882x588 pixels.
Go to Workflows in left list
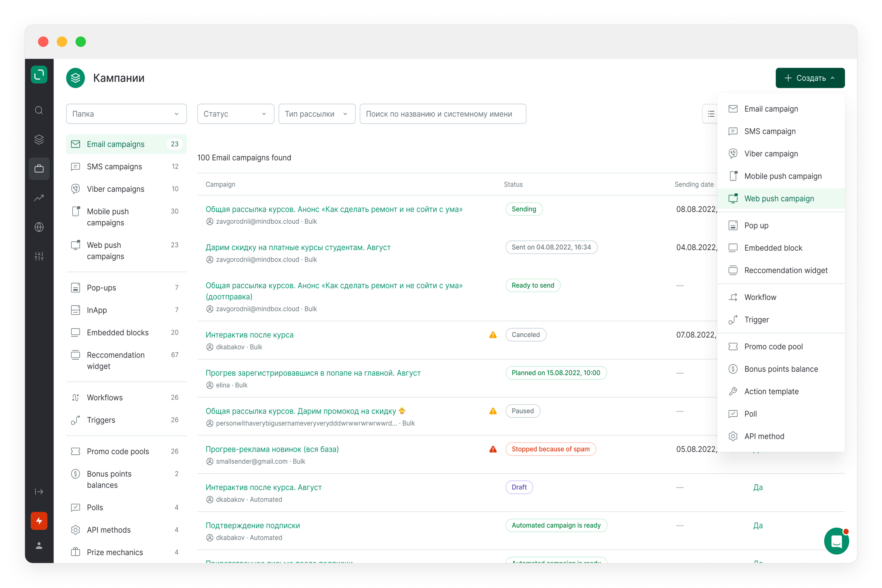126,398
